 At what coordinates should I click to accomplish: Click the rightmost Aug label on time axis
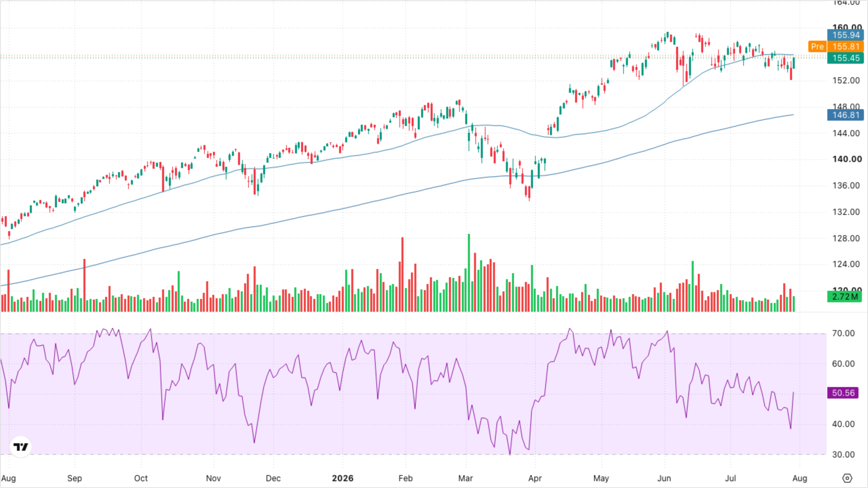point(800,478)
